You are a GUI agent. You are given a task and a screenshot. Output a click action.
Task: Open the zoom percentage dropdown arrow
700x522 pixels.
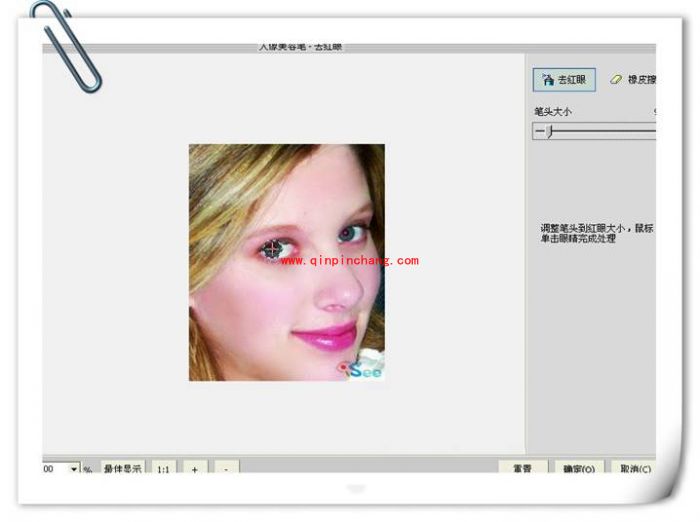[x=74, y=469]
